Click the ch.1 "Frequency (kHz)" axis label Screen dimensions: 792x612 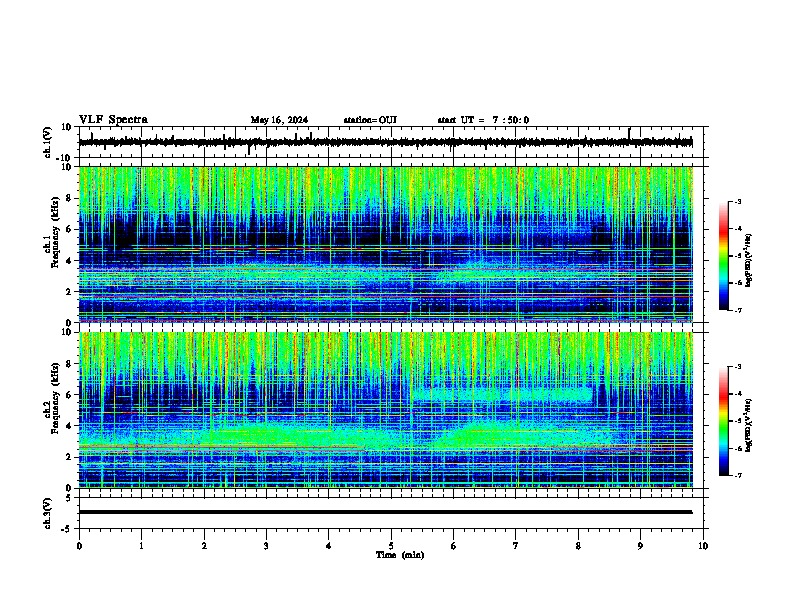pos(55,232)
